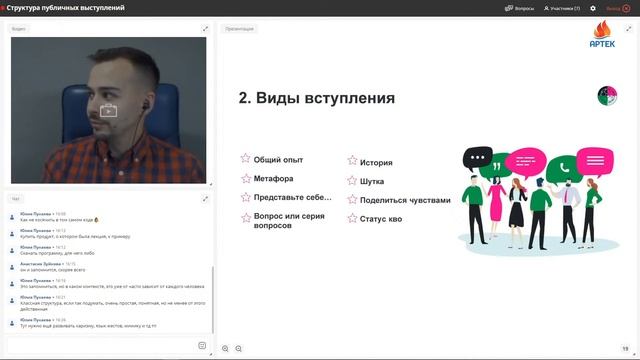Click the Артек flame logo

point(602,34)
